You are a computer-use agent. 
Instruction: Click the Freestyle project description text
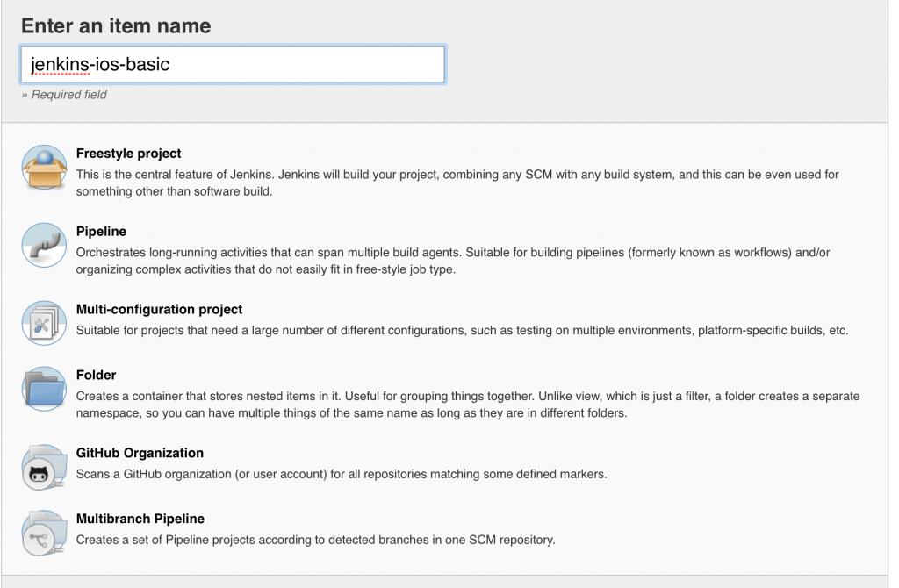click(x=457, y=183)
